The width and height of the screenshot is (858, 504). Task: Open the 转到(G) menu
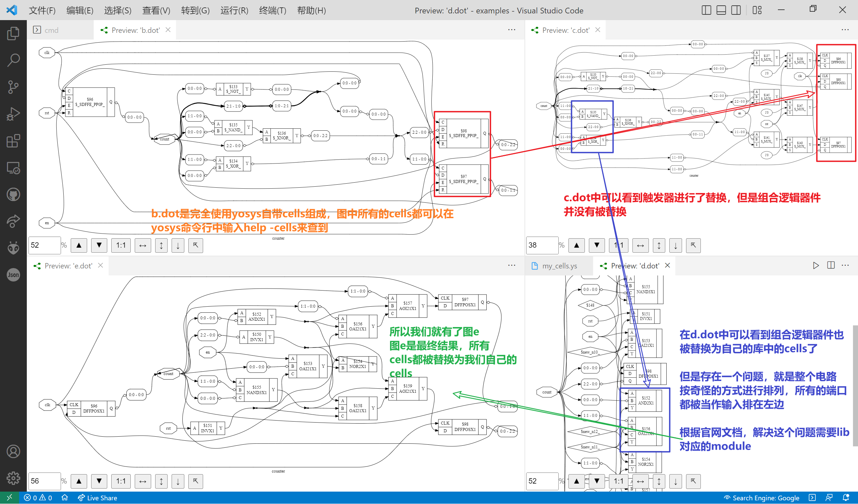click(195, 10)
